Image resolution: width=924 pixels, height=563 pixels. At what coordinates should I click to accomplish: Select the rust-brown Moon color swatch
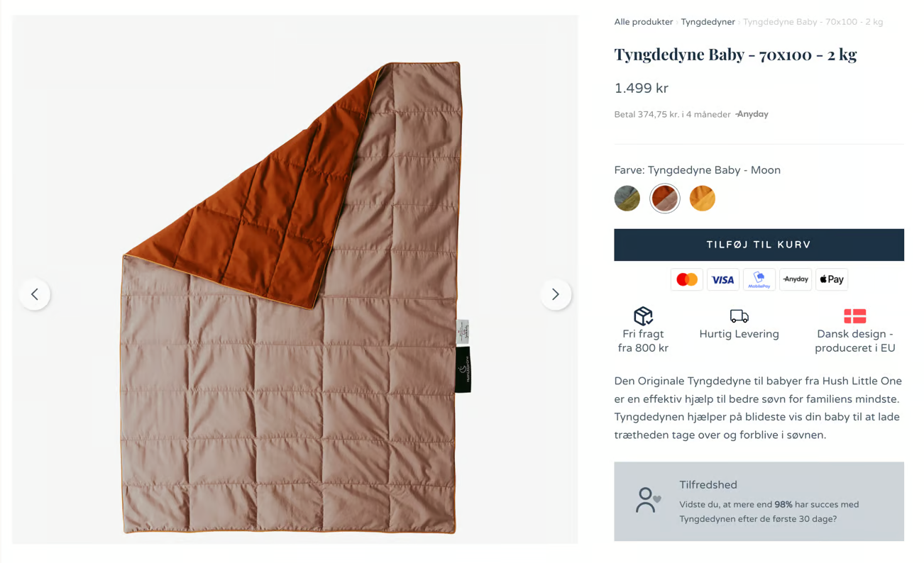click(665, 199)
